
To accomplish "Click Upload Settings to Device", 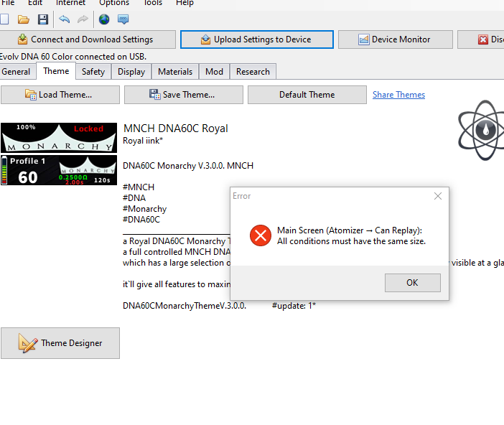I will (256, 39).
